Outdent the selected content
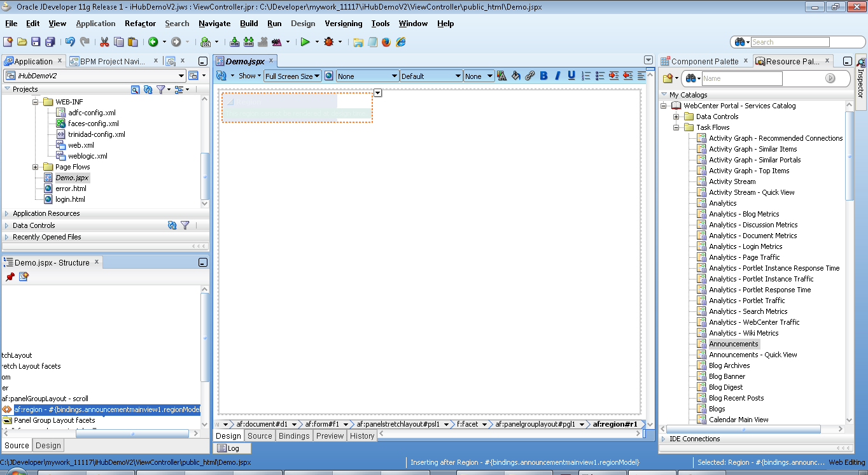The image size is (868, 475). coord(628,76)
